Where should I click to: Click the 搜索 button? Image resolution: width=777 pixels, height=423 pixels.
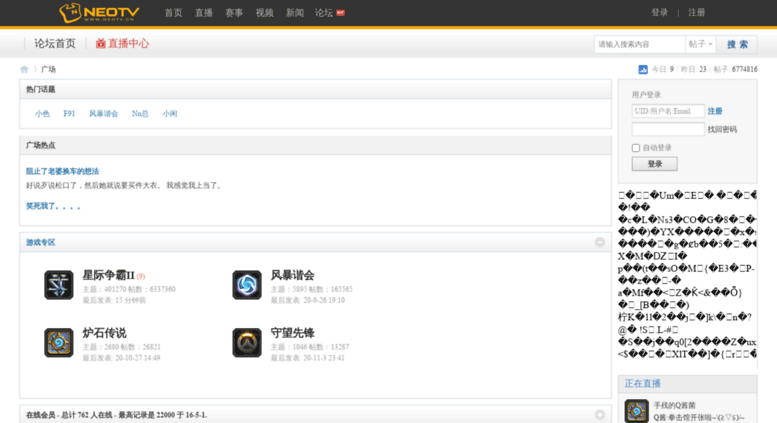[737, 44]
